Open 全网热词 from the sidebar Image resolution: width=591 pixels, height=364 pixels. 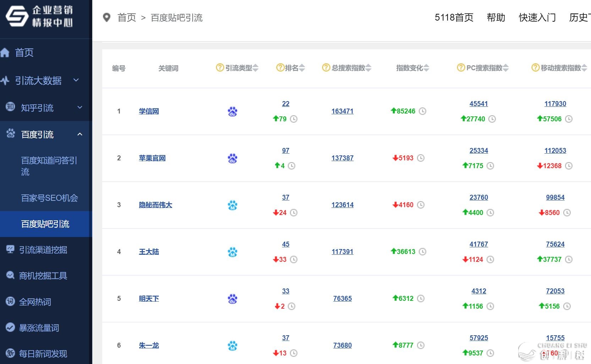35,302
